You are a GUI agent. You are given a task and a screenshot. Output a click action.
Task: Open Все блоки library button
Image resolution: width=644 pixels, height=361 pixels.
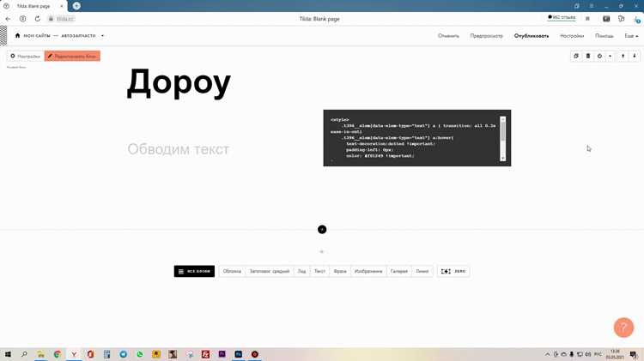[194, 271]
